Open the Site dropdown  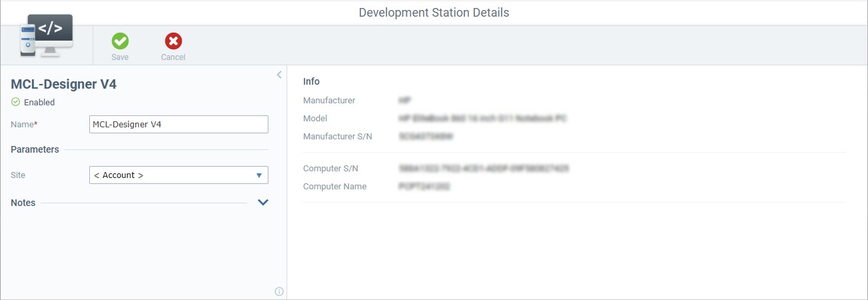click(x=179, y=175)
